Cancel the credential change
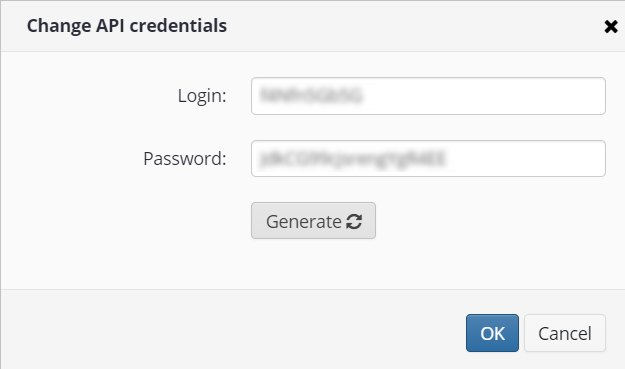 565,333
